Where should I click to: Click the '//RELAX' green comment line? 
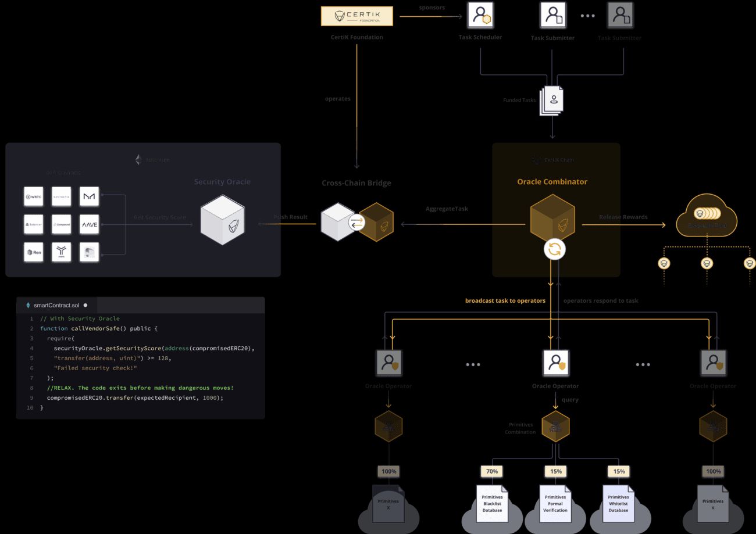click(x=140, y=388)
